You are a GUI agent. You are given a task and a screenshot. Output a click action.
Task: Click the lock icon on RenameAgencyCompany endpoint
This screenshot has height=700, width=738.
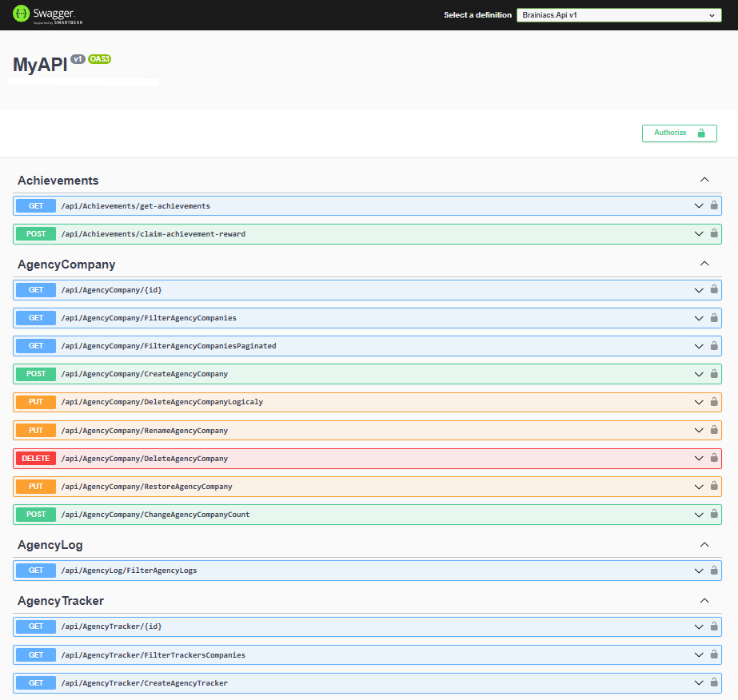(713, 430)
